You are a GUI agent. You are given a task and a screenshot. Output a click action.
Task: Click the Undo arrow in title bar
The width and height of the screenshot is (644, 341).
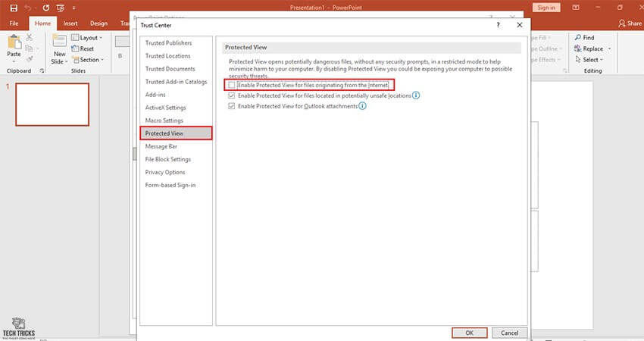27,8
